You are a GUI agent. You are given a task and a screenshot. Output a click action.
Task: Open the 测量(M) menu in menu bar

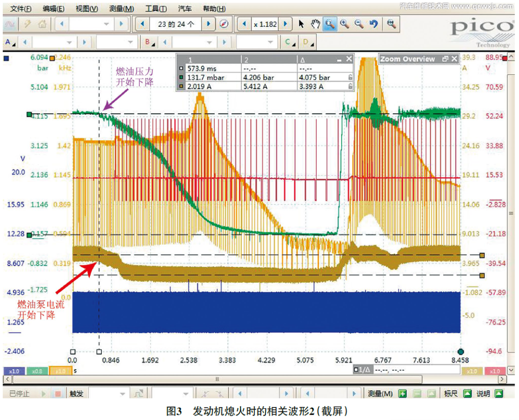122,9
